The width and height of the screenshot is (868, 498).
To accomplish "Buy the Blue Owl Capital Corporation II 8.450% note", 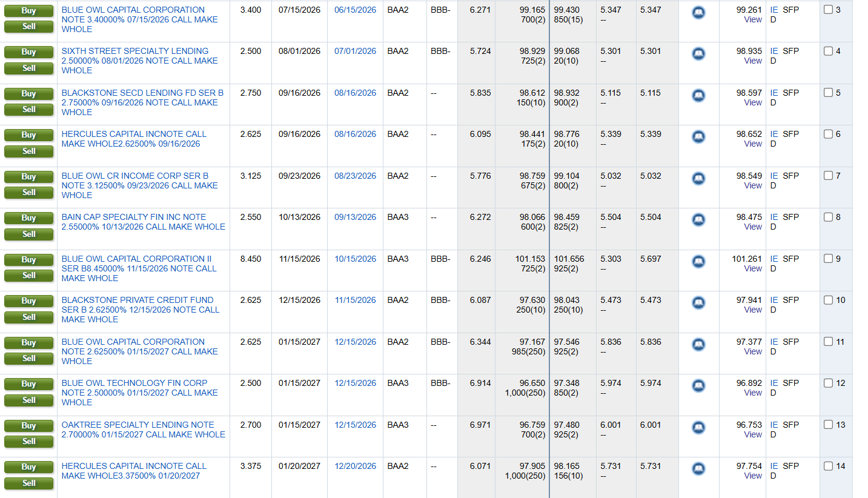I will [x=28, y=260].
